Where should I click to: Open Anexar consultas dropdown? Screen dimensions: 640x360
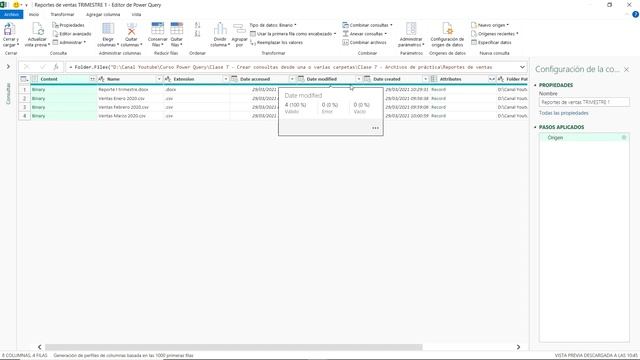click(364, 34)
